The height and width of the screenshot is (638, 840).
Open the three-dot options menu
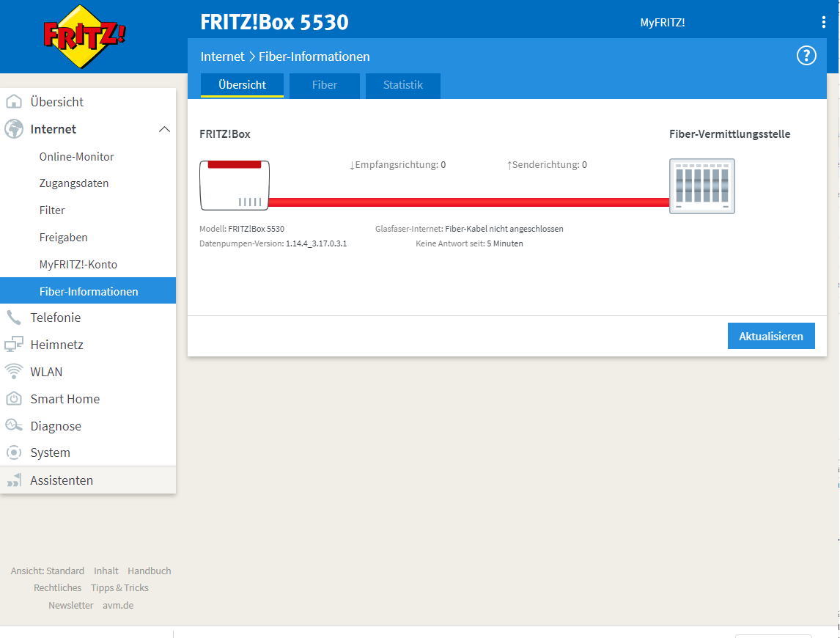pyautogui.click(x=824, y=23)
